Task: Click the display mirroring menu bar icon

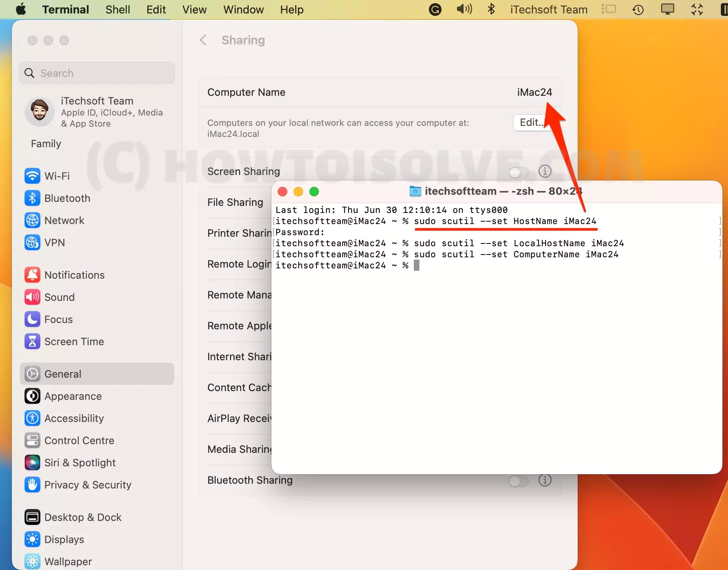Action: [x=667, y=9]
